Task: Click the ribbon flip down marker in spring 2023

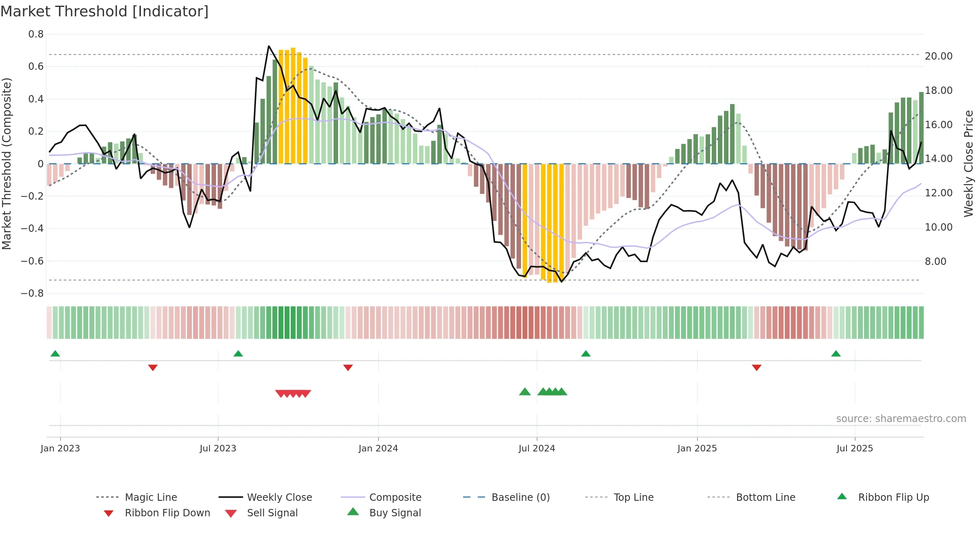Action: (153, 368)
